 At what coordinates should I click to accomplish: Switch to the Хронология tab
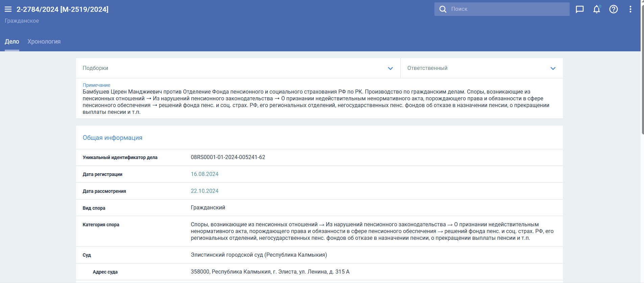pos(44,42)
